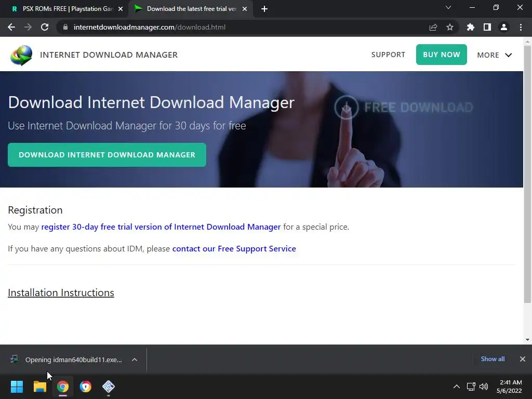
Task: Click the idman640build11.exe file icon
Action: pos(14,360)
